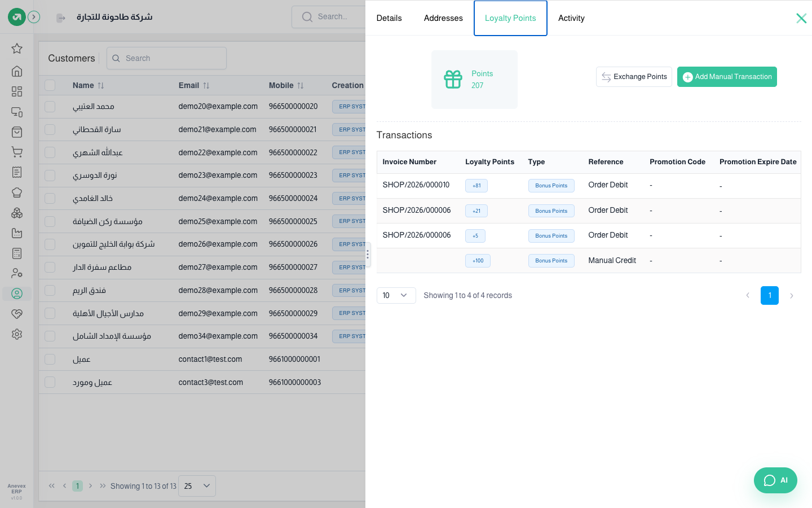Open the user settings icon in sidebar
This screenshot has width=812, height=508.
(x=17, y=273)
